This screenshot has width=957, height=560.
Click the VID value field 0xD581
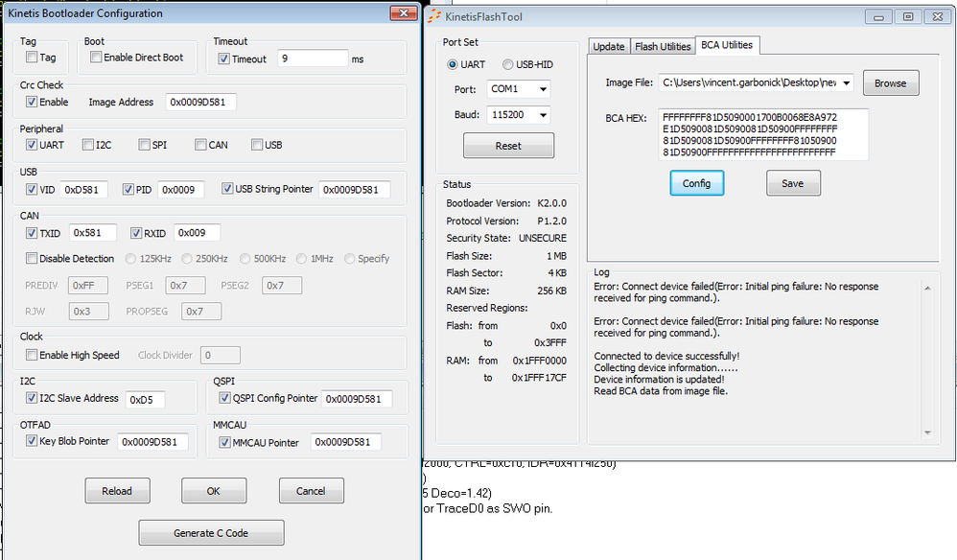tap(83, 190)
